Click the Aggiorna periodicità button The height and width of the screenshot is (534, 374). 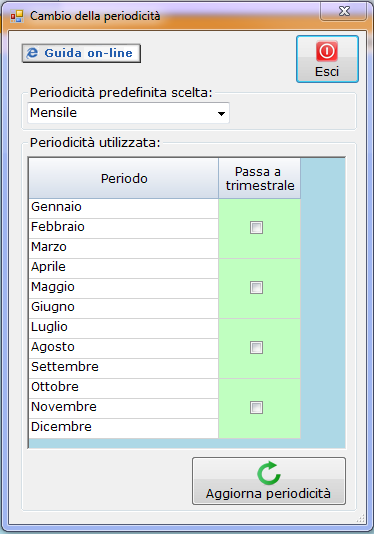(x=269, y=481)
